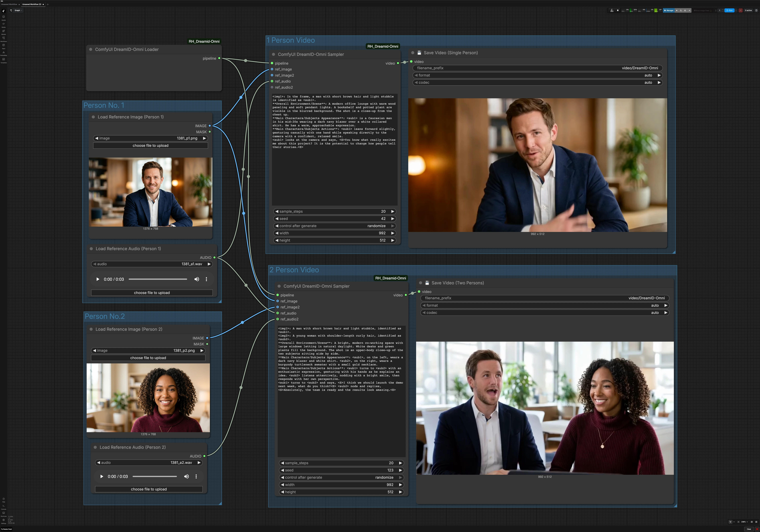Click the bookmark icon in top toolbar

(618, 10)
